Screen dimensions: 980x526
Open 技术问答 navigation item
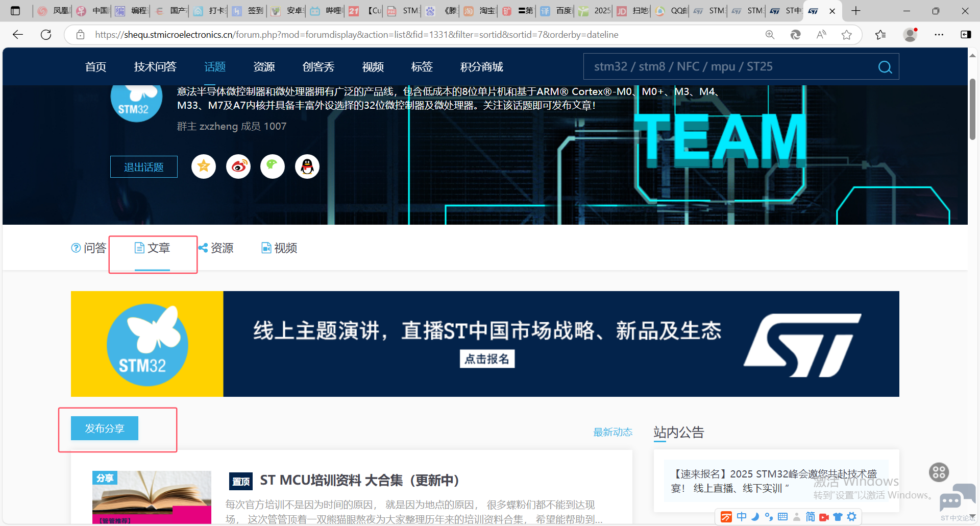155,67
